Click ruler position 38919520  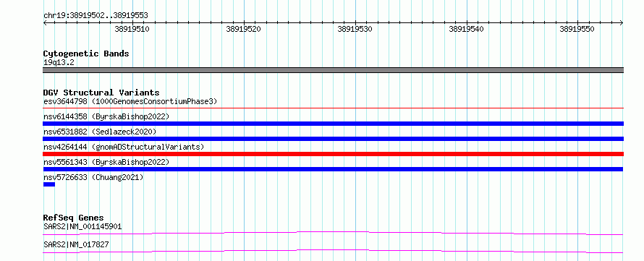click(x=244, y=29)
